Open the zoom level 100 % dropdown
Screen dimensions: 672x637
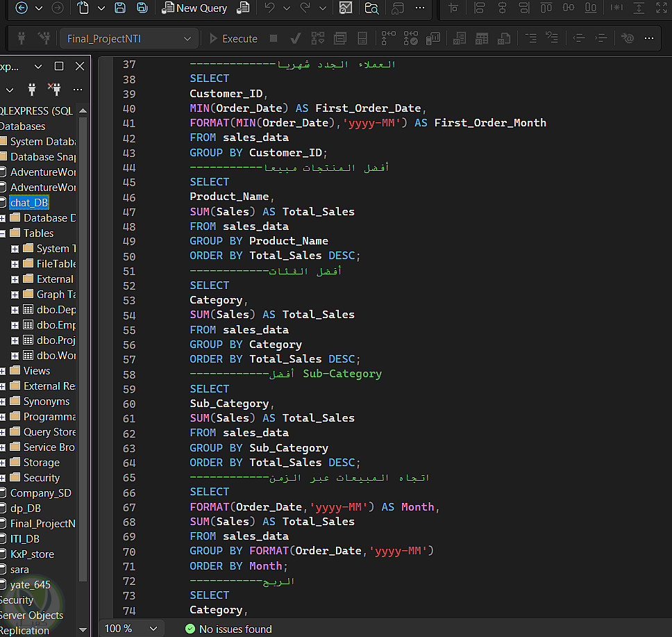click(x=153, y=629)
